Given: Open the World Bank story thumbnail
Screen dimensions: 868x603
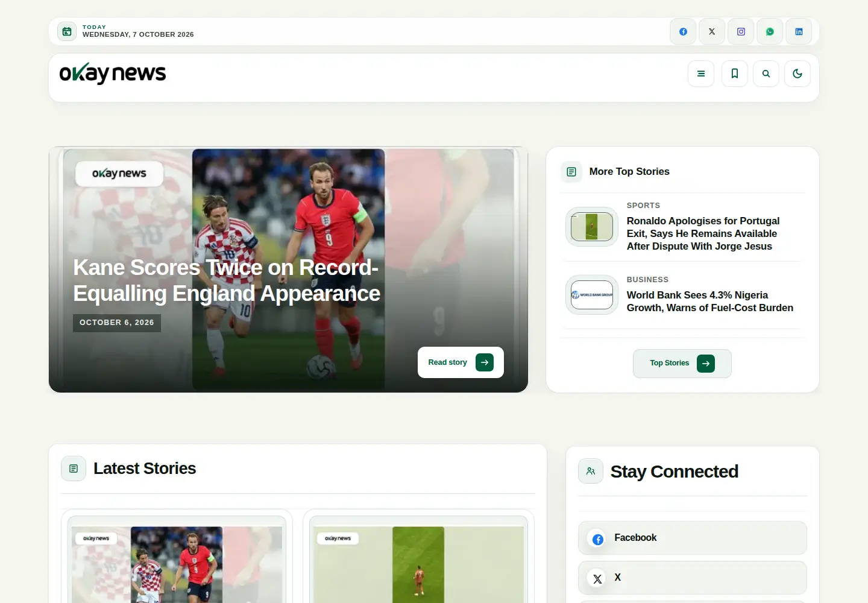Looking at the screenshot, I should (592, 295).
